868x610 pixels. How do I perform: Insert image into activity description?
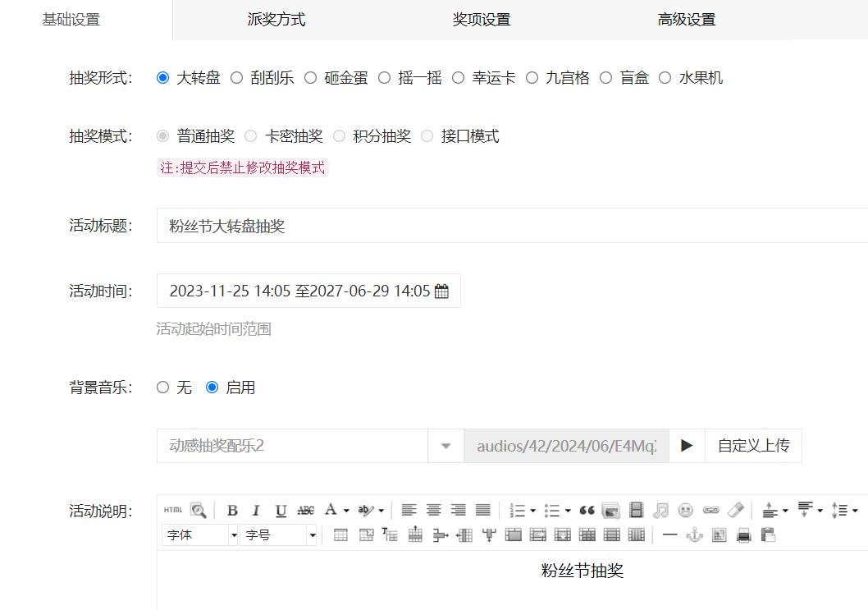pos(610,511)
